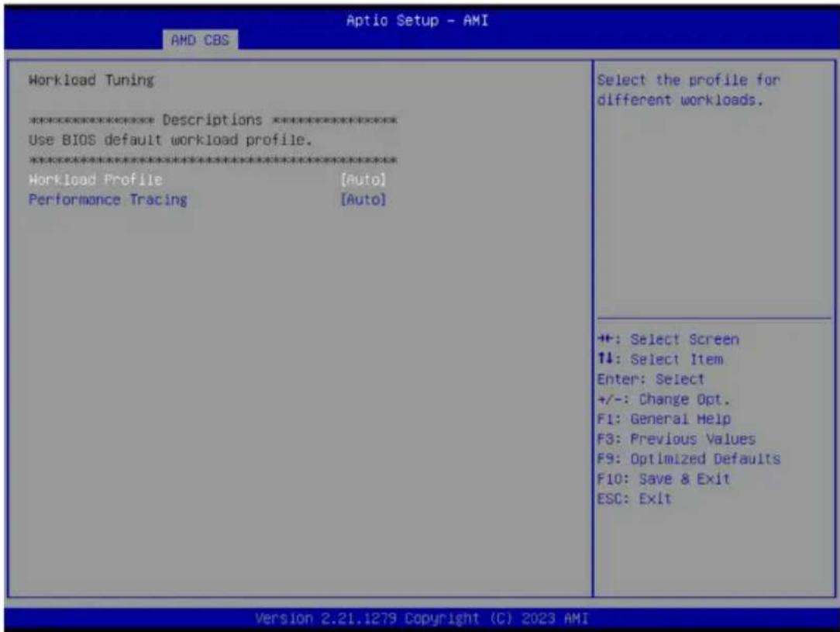Select the Workload Profile setting
This screenshot has width=840, height=632.
(x=95, y=180)
